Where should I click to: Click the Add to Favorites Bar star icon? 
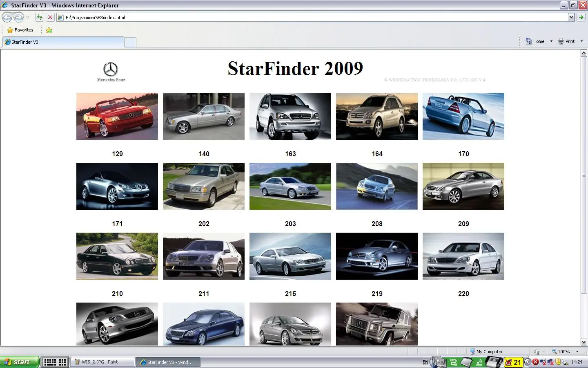click(x=49, y=30)
